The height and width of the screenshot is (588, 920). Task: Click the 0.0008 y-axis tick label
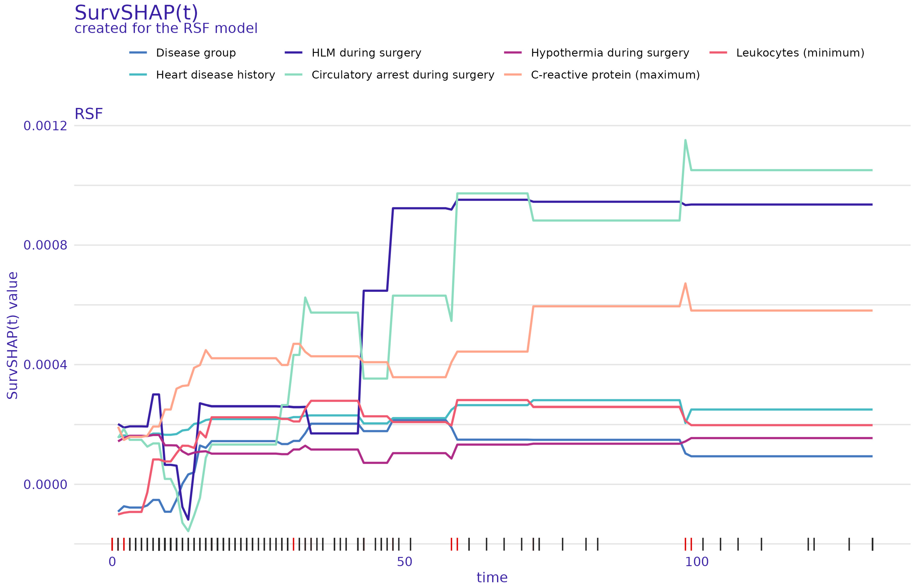coord(45,245)
